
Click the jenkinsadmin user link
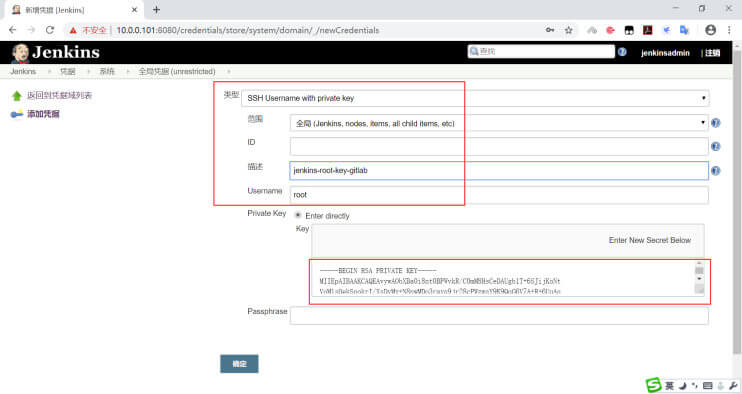point(665,53)
